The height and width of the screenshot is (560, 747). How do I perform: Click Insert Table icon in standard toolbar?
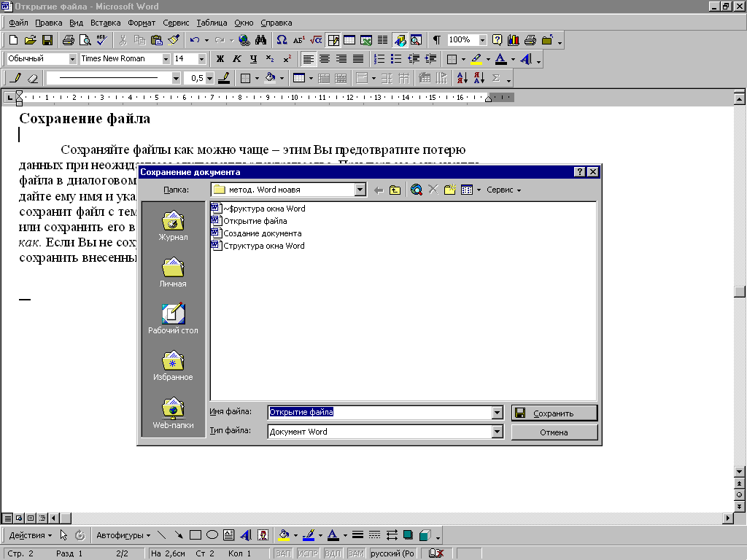point(349,40)
